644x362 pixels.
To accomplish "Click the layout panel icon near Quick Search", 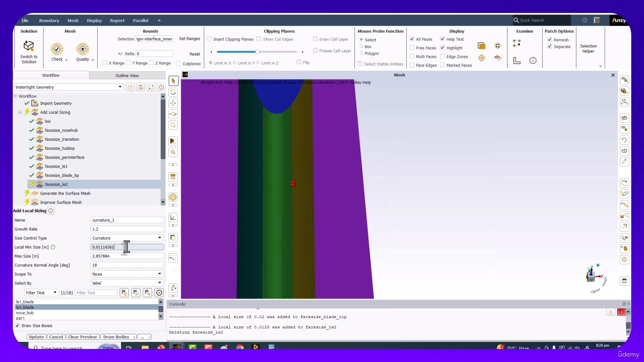I will tap(597, 20).
